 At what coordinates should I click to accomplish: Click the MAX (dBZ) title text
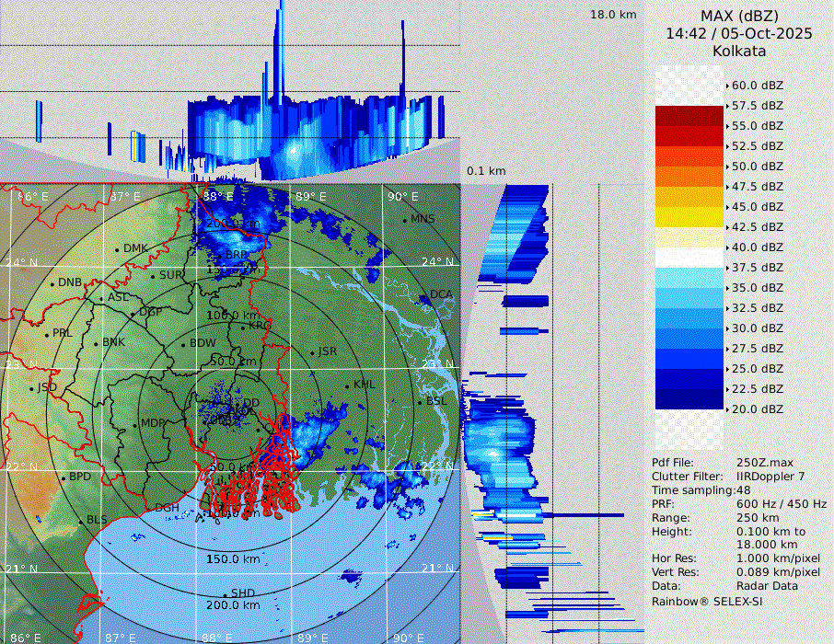(x=739, y=16)
